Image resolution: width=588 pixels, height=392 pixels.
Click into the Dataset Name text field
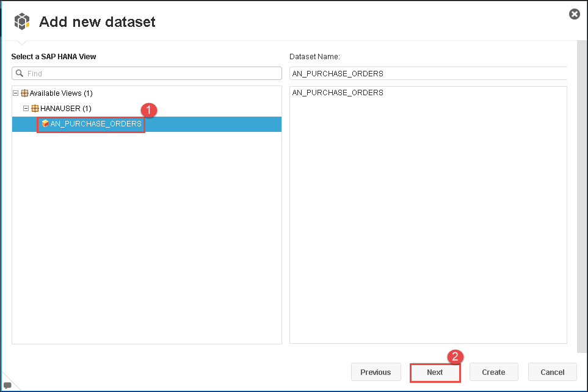tap(427, 74)
